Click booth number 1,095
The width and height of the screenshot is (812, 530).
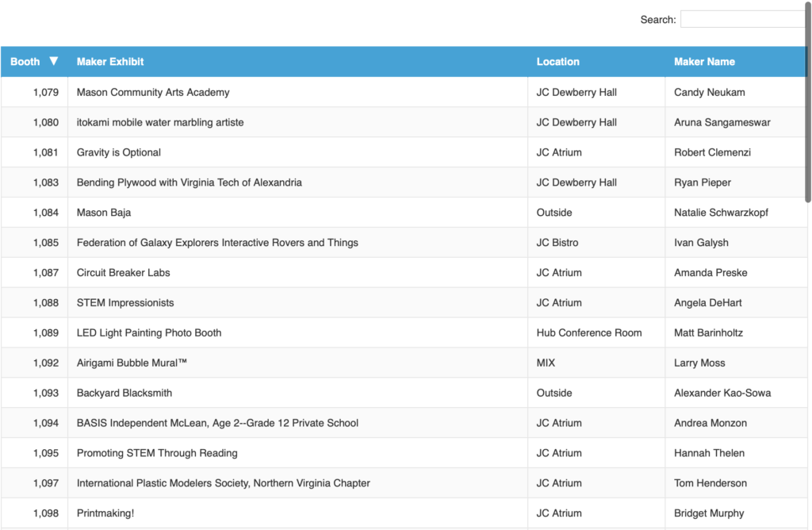pyautogui.click(x=45, y=453)
